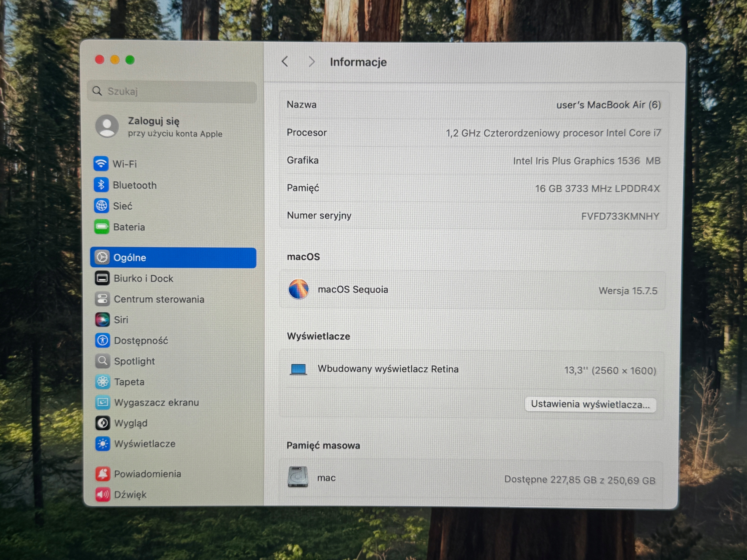Open the Siri icon in sidebar

coord(102,320)
